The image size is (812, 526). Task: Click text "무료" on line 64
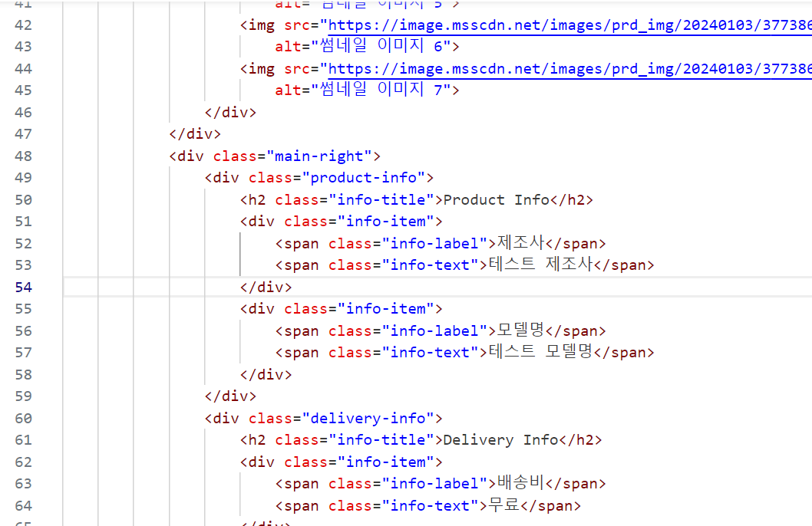pyautogui.click(x=504, y=505)
